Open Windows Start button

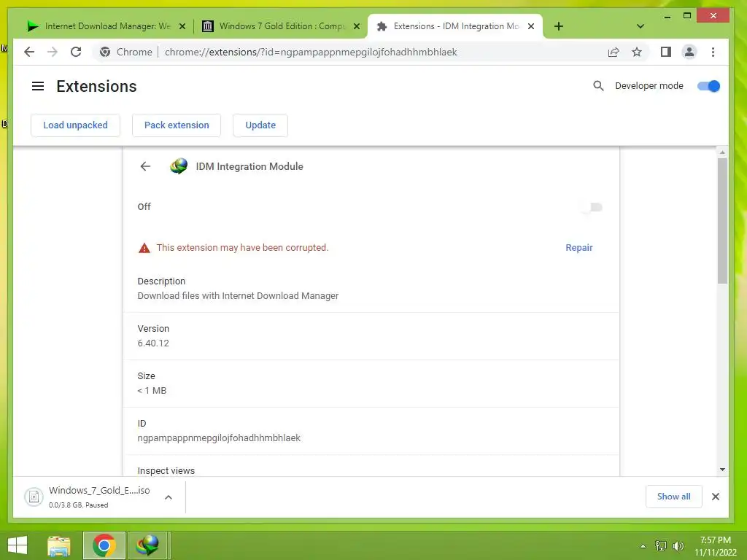click(18, 545)
